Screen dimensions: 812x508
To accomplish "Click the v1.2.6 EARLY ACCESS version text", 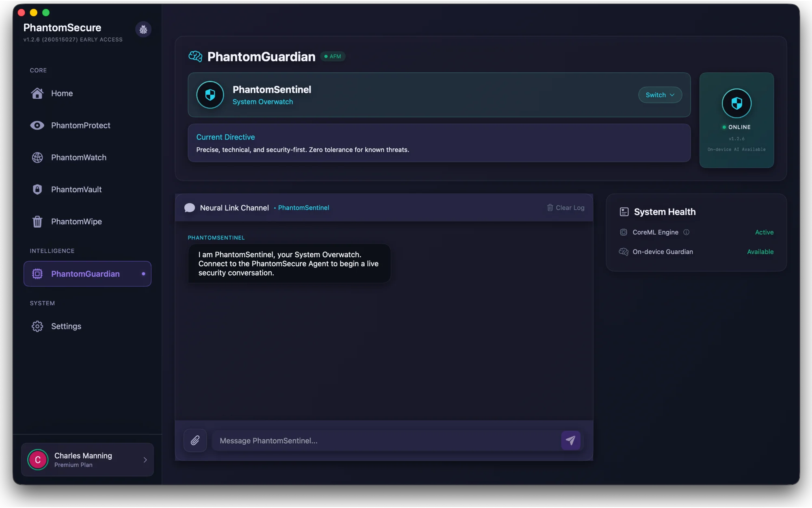I will tap(73, 40).
